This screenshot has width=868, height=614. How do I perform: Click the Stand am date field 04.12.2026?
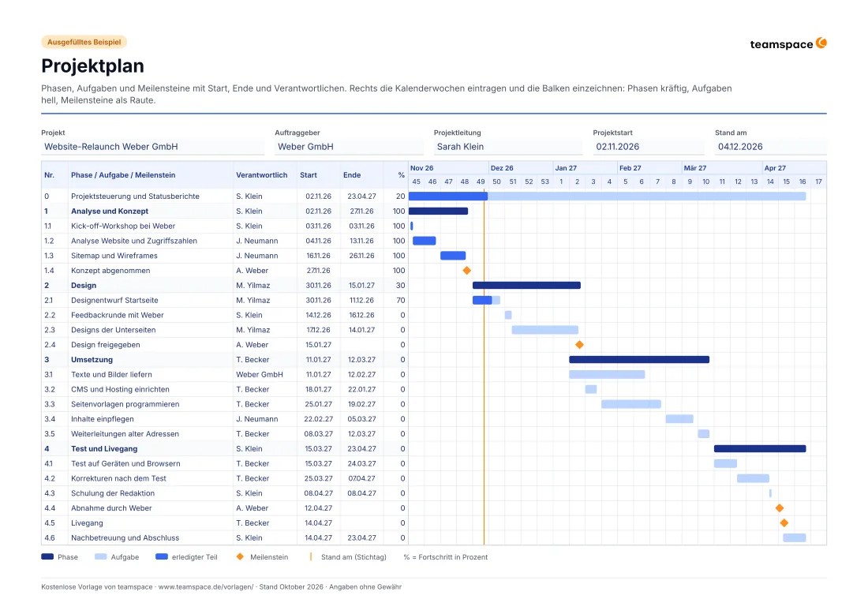[771, 147]
